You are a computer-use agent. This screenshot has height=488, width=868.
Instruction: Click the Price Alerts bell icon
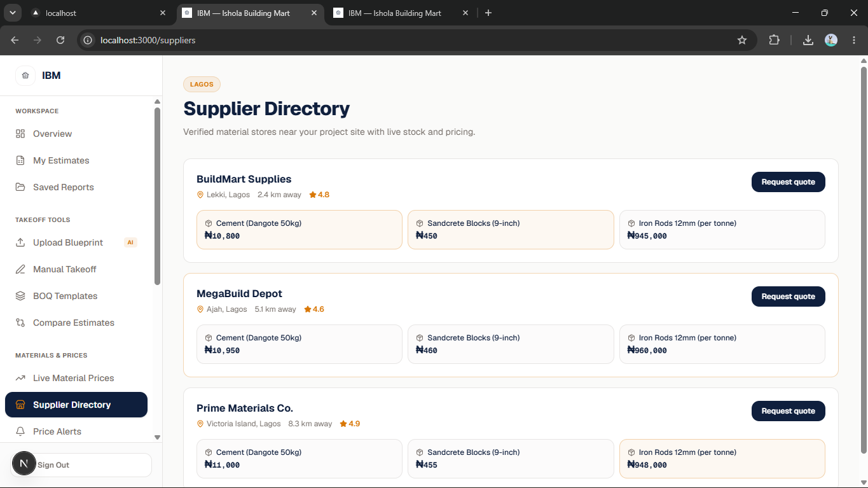[x=20, y=431]
